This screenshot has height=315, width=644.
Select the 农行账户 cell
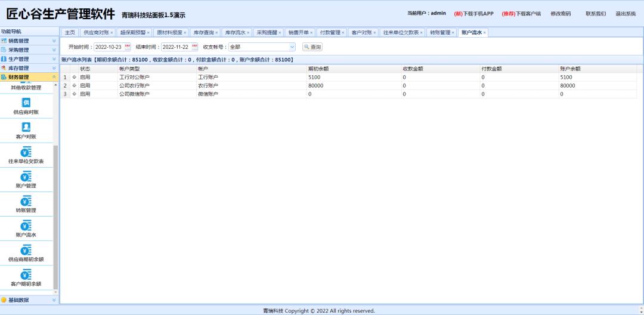(252, 85)
